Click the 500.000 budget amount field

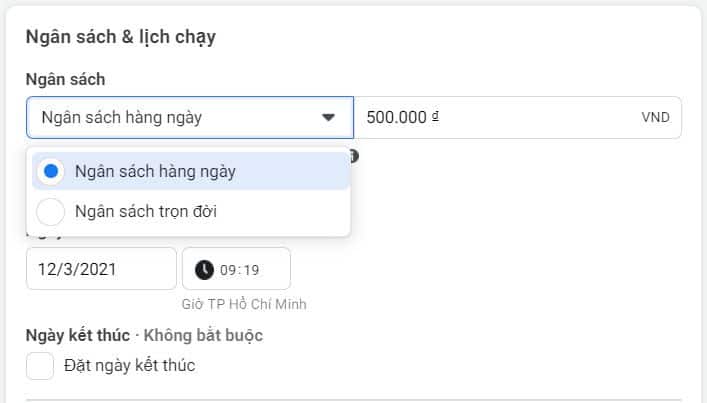point(500,117)
